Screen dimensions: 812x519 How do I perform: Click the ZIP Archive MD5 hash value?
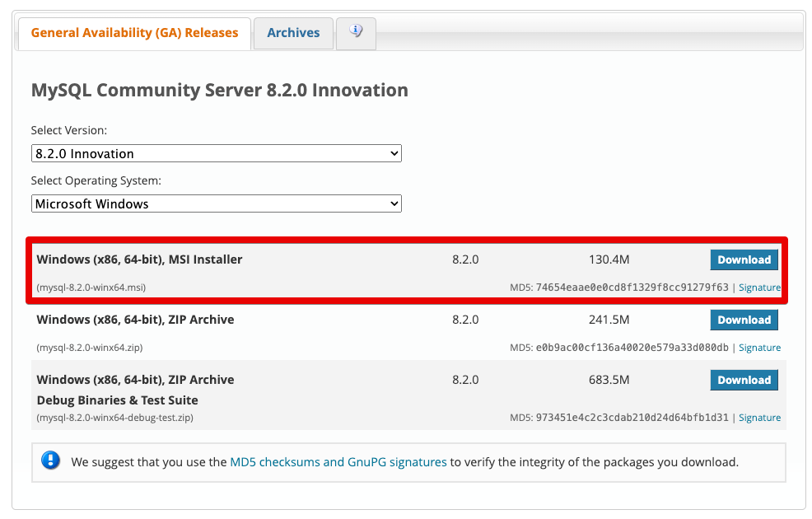(632, 348)
